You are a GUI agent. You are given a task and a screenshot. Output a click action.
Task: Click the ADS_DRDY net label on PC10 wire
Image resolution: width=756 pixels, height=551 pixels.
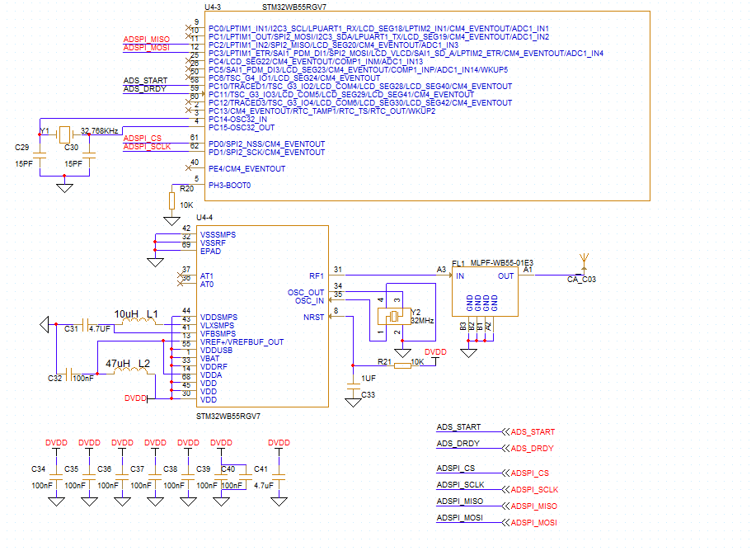coord(144,89)
